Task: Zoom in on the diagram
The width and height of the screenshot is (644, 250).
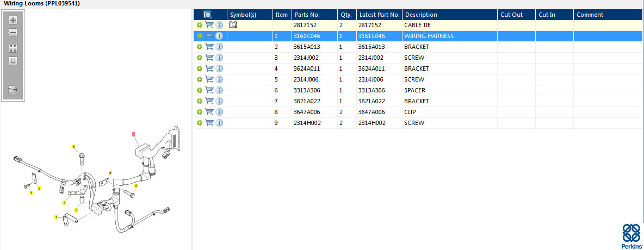Action: pos(13,20)
